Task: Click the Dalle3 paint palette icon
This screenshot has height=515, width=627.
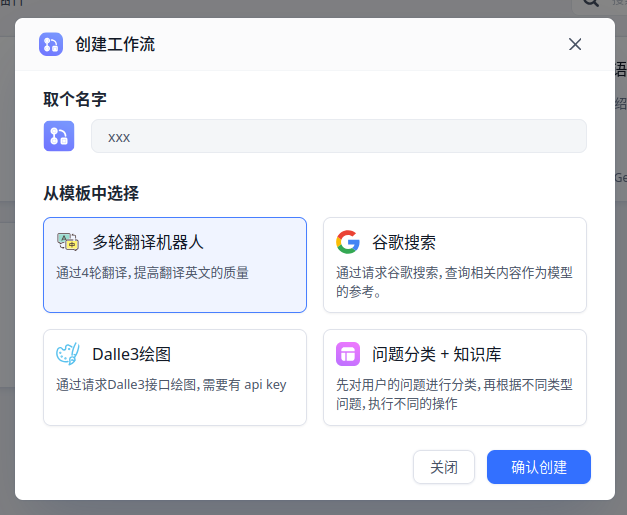Action: tap(68, 354)
